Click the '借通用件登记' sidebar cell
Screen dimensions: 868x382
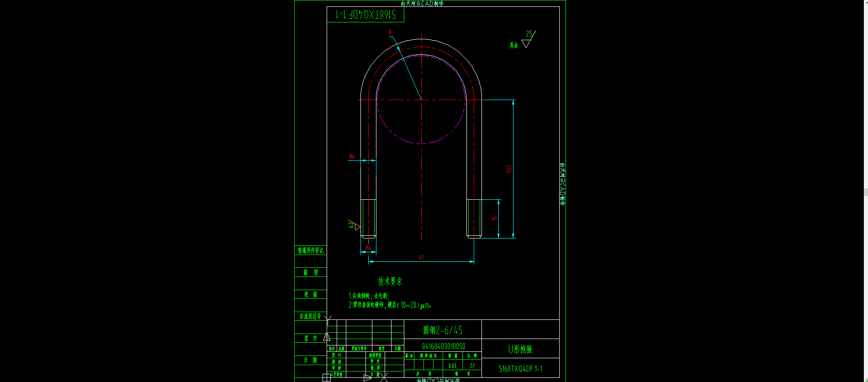pos(311,250)
